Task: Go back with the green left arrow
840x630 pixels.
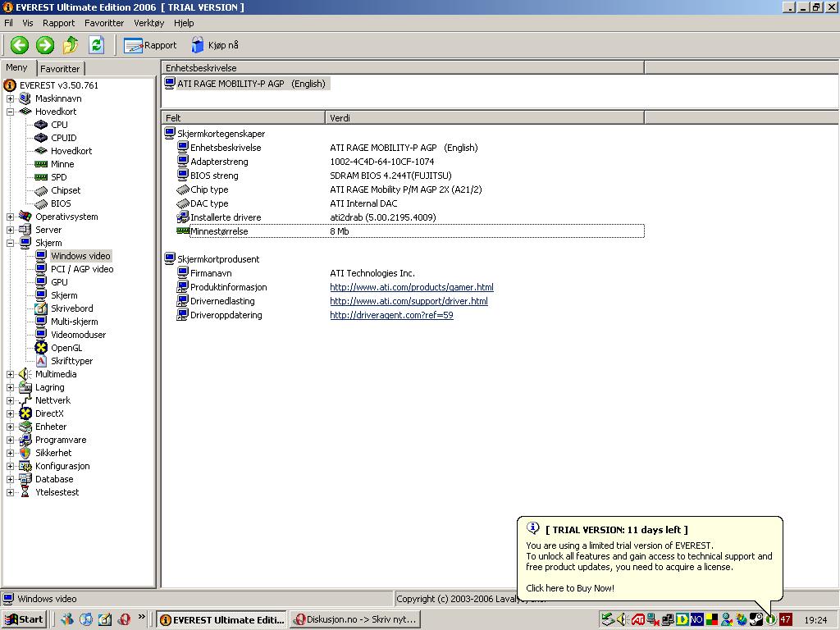Action: click(x=20, y=45)
